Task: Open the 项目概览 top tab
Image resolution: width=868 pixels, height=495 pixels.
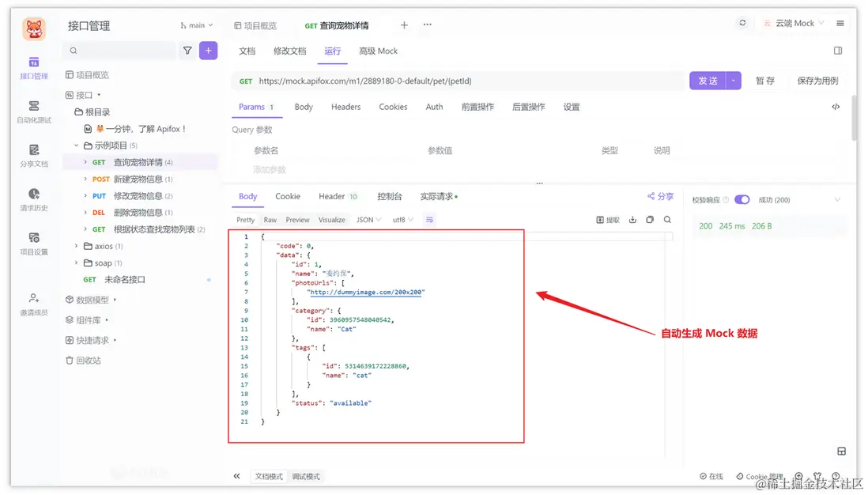Action: [255, 25]
